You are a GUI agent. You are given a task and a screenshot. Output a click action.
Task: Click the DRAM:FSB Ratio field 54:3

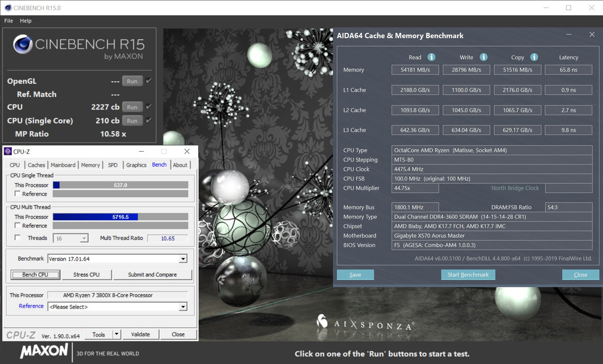pos(569,207)
